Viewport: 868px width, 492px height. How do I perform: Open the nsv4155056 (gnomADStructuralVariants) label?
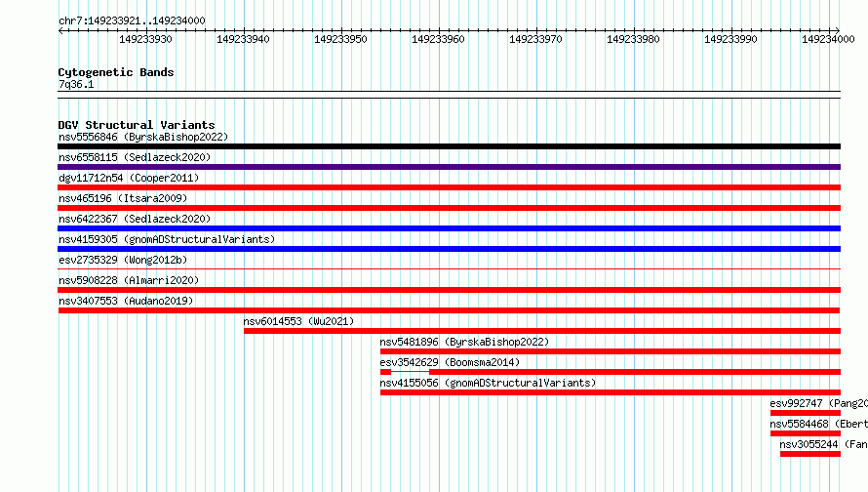[x=488, y=383]
